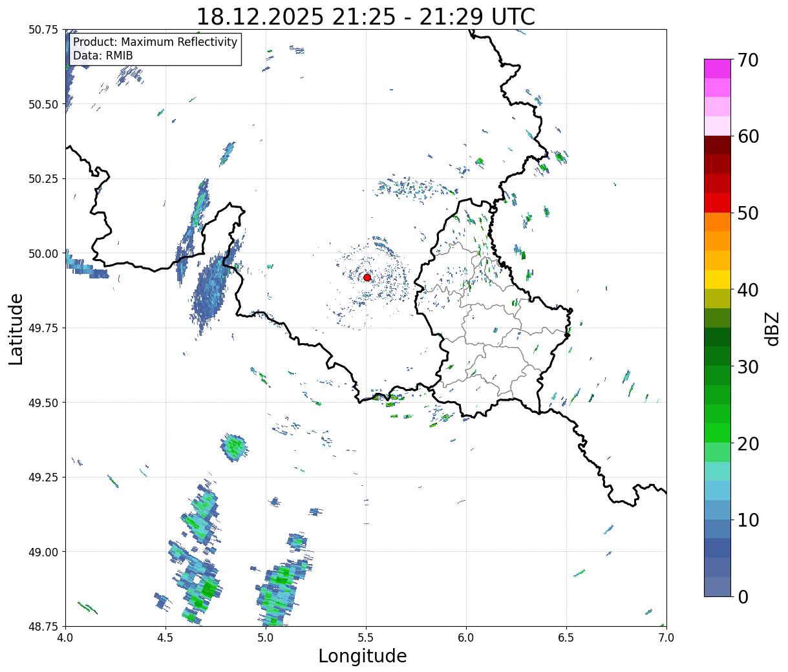Click the longitude tick label 6.0
The image size is (788, 672).
[466, 637]
